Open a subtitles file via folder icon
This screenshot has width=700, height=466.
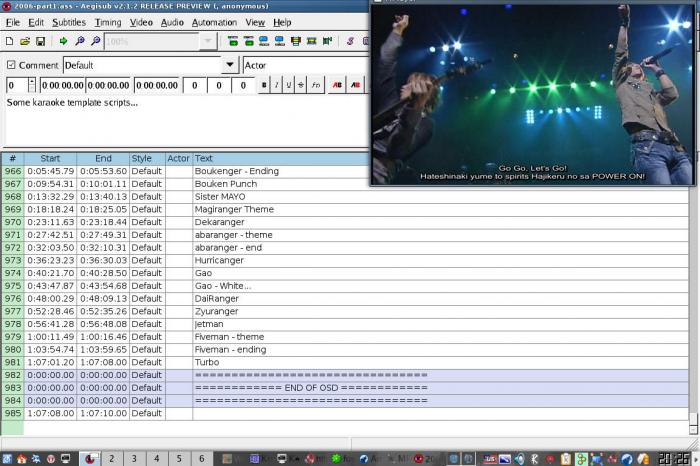(25, 42)
